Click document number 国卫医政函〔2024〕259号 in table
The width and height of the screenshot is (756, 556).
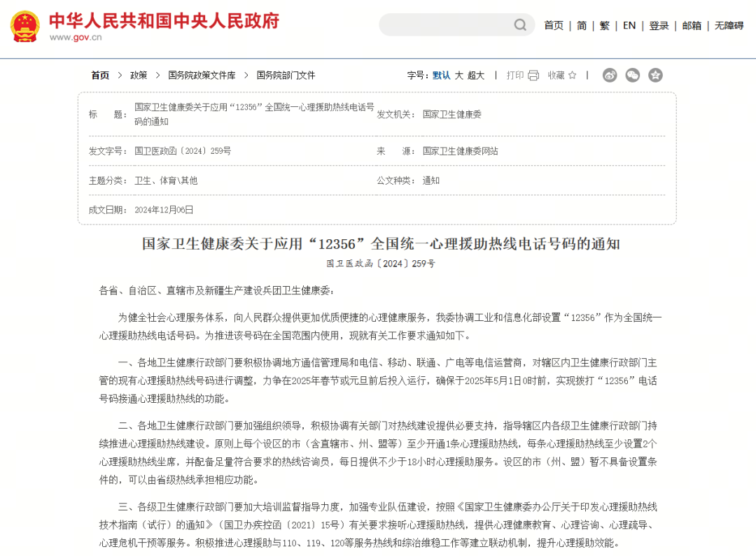183,151
